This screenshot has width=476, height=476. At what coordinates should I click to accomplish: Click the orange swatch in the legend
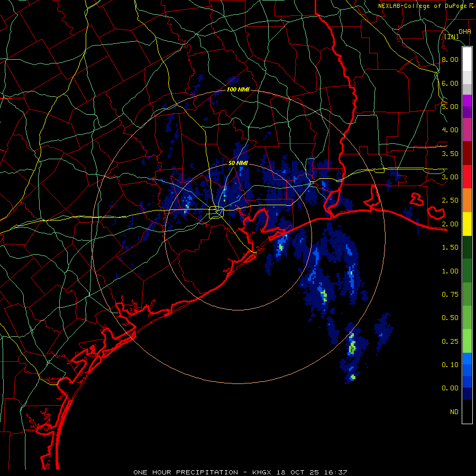(x=467, y=200)
